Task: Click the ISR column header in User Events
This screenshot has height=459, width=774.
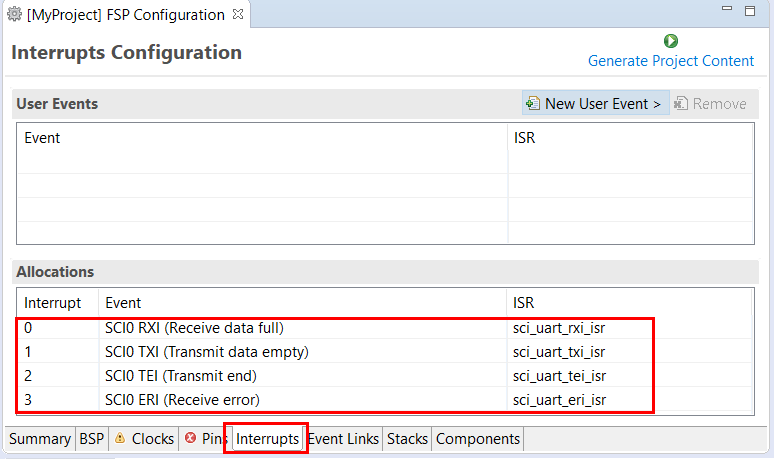Action: click(630, 138)
